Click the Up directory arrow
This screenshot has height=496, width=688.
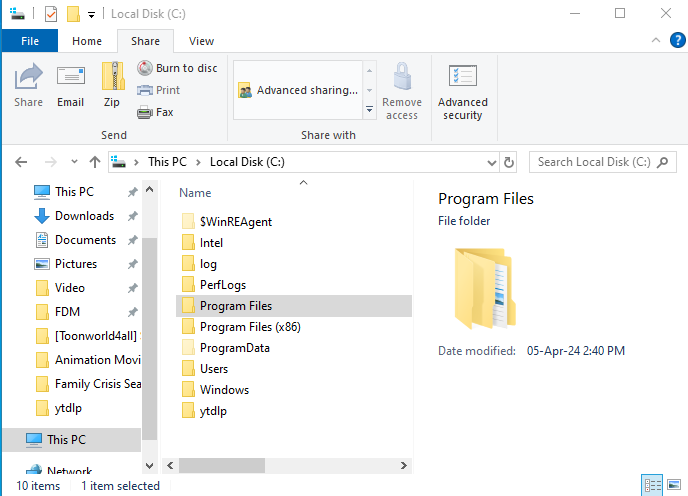click(95, 162)
